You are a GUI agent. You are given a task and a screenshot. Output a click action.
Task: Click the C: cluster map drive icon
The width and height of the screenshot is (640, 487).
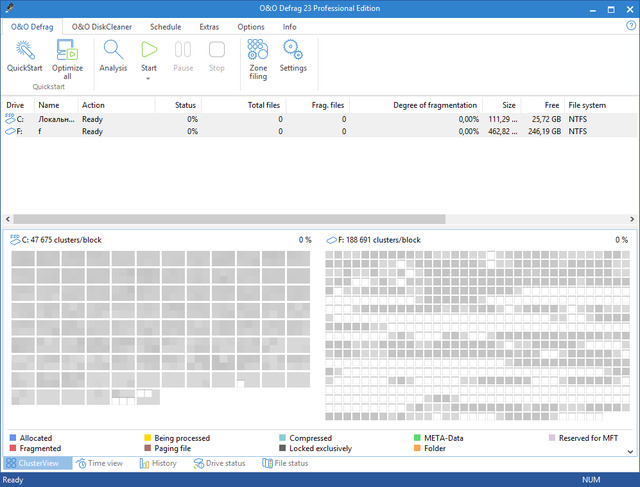click(15, 240)
